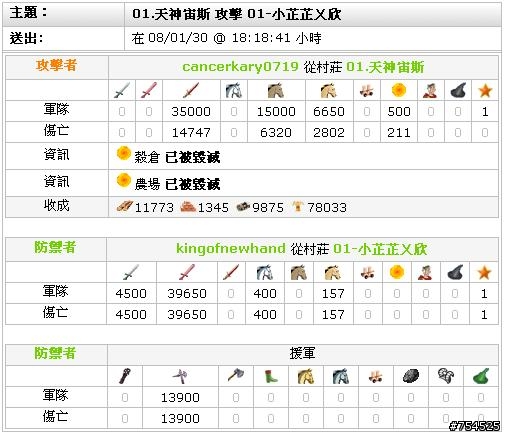The width and height of the screenshot is (505, 434).
Task: Click the 14747 attacker casualties value
Action: pos(191,133)
